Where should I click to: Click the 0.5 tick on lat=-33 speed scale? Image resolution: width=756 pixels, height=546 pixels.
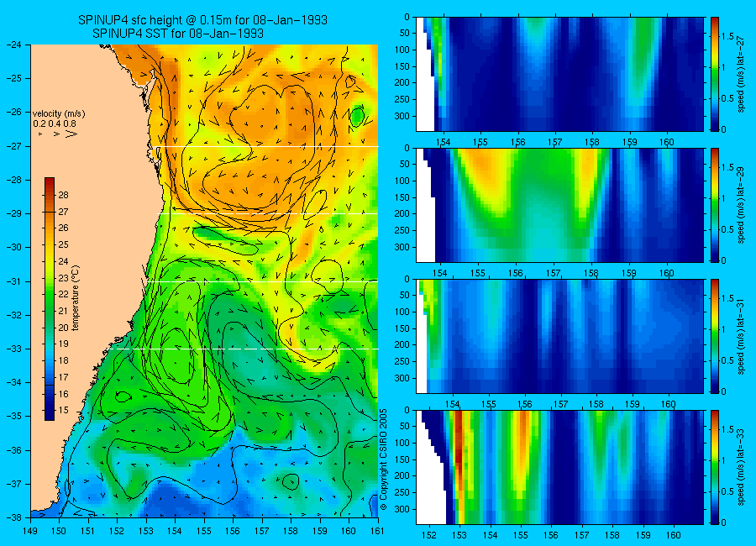pos(728,491)
